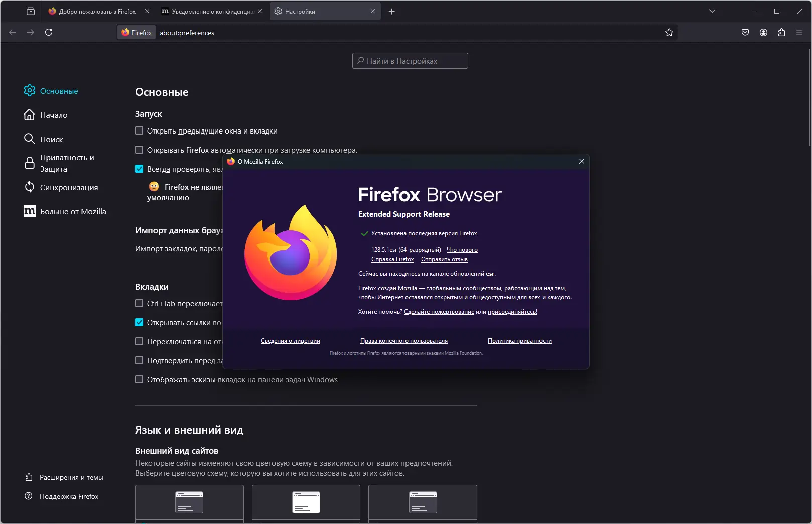Click the '128.5.1esr (64-разрядный)' version text

(x=406, y=250)
